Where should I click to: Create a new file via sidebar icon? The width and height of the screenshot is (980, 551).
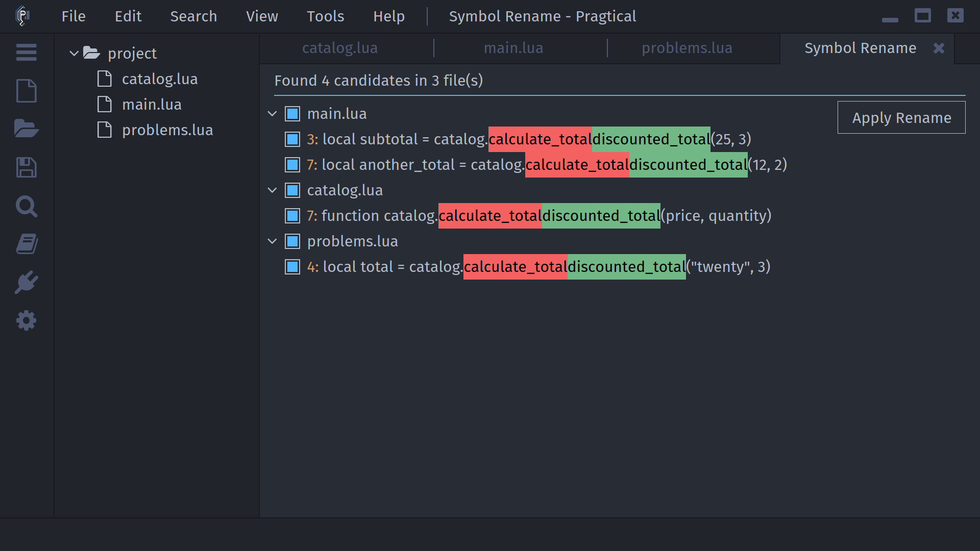point(26,91)
